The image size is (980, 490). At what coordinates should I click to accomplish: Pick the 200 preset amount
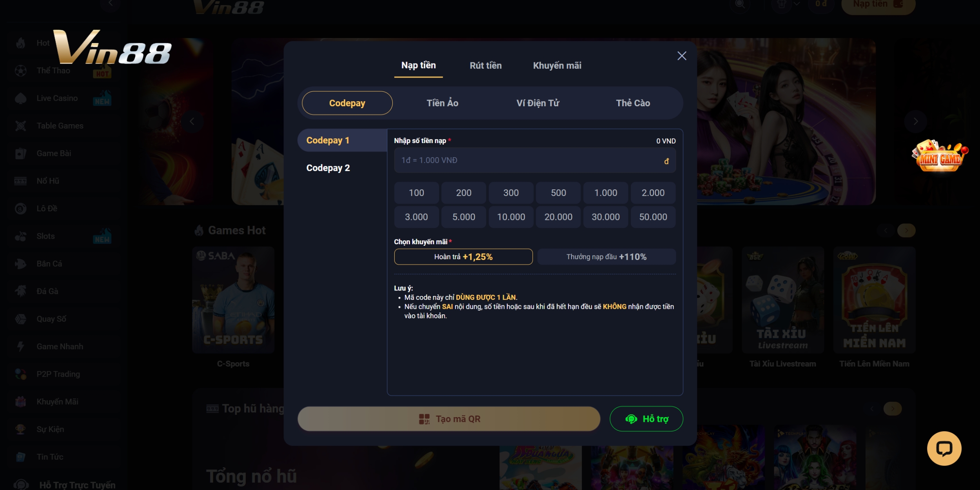[x=464, y=193]
